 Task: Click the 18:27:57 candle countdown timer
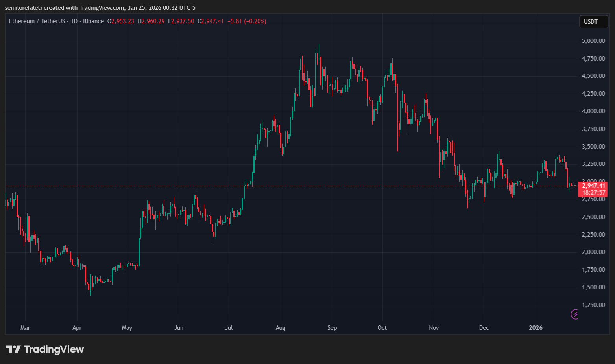tap(593, 192)
